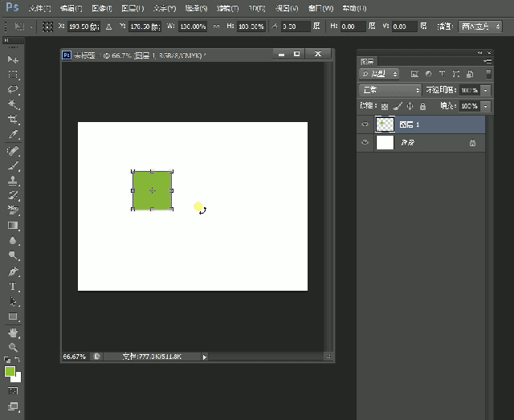
Task: Toggle the link width and height button
Action: (x=216, y=27)
